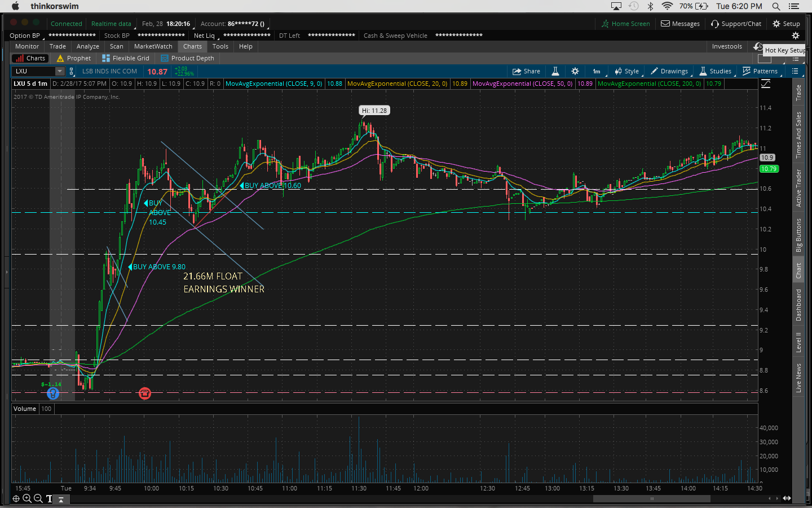Screen dimensions: 812x508
Task: Open the macOS Wi-Fi status menu
Action: [667, 6]
